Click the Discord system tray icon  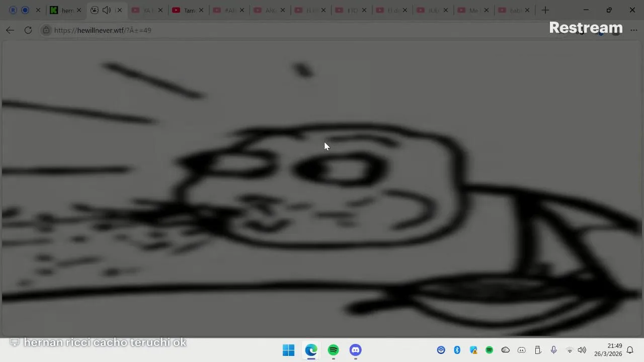522,350
